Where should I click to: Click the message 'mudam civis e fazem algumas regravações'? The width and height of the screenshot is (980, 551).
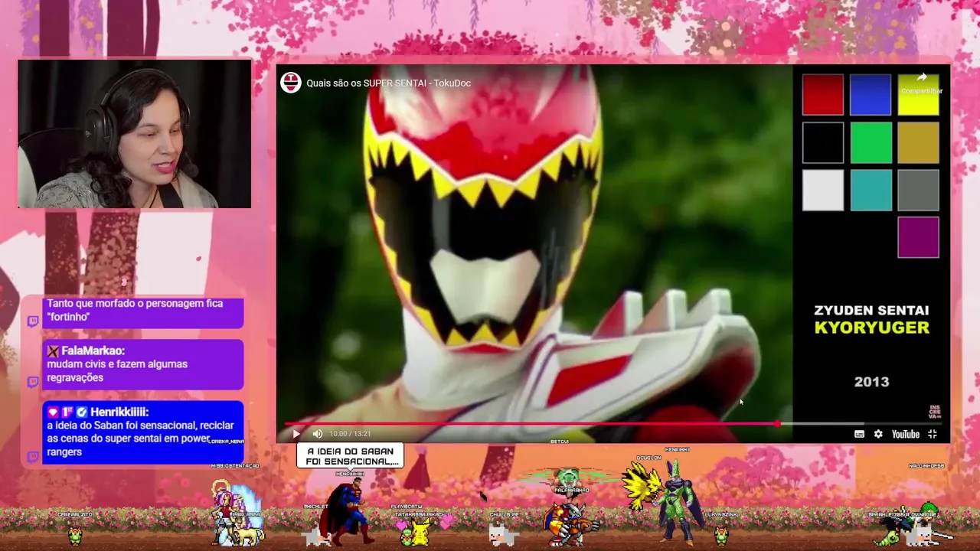pyautogui.click(x=117, y=370)
